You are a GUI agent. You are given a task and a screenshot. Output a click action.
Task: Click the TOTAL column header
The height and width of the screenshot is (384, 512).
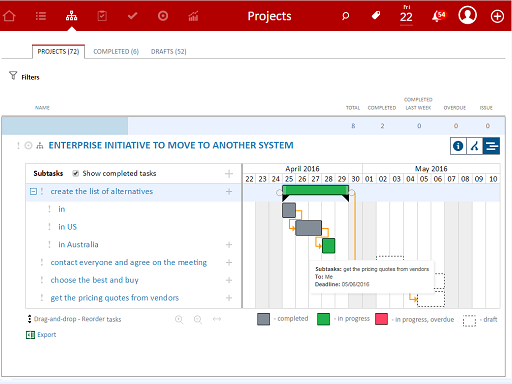[x=353, y=108]
